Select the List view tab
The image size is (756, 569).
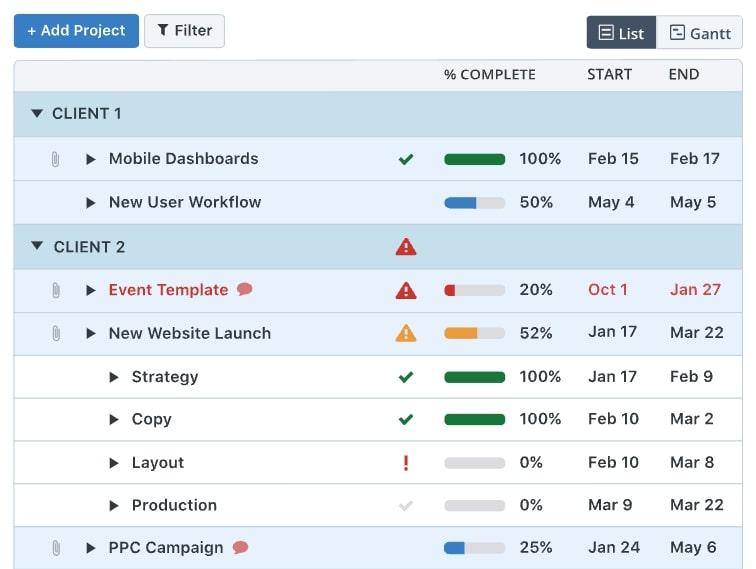[621, 33]
